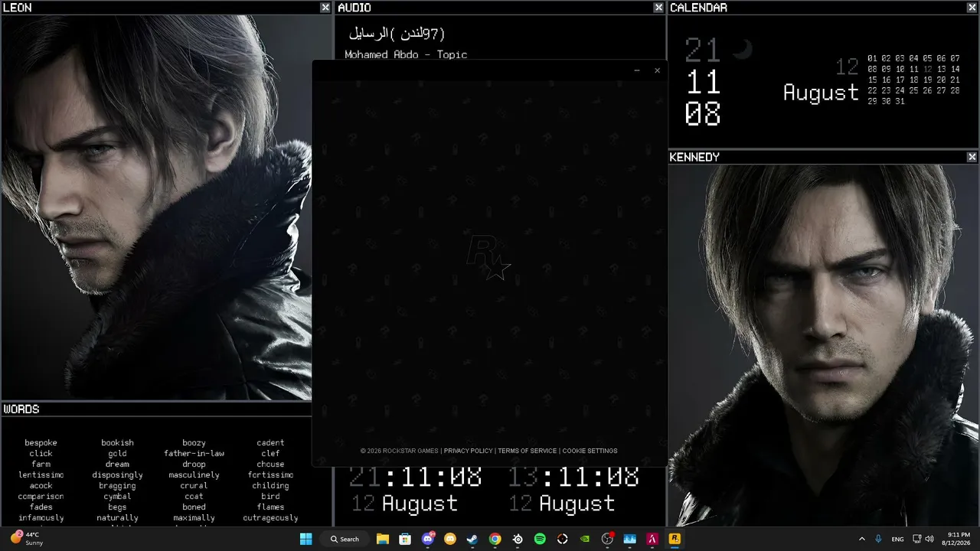Click the microphone icon in the system tray
Screen dimensions: 980x551
click(x=878, y=539)
